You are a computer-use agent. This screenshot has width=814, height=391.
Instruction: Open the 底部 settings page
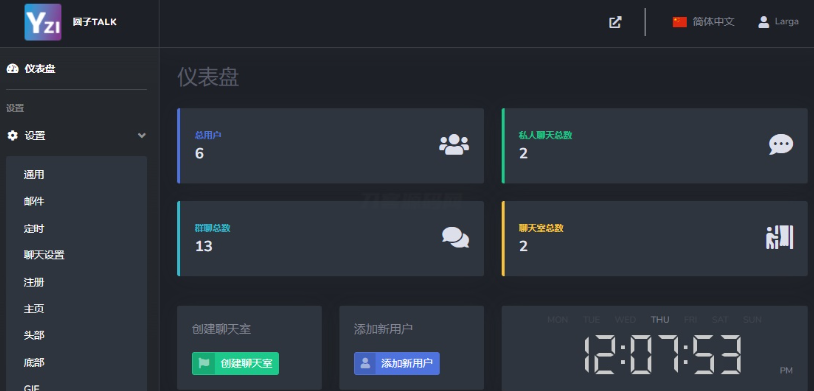click(x=34, y=362)
